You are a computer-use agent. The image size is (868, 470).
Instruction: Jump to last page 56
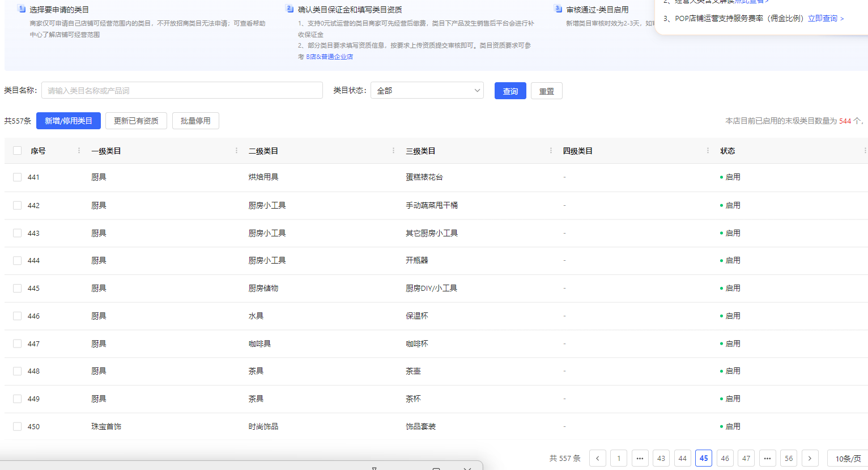click(x=789, y=458)
